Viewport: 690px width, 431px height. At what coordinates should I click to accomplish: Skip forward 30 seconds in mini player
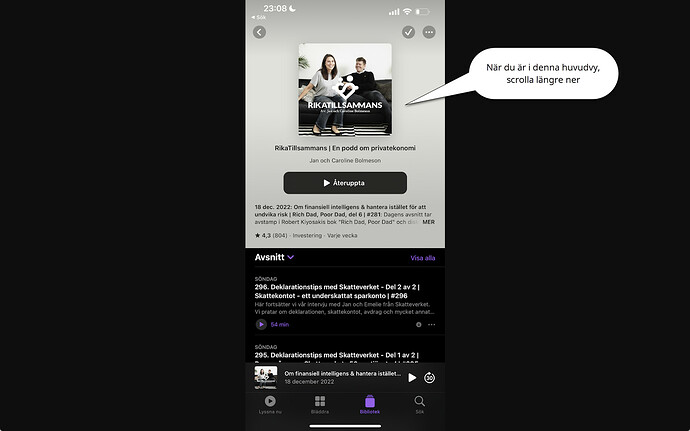pos(429,378)
